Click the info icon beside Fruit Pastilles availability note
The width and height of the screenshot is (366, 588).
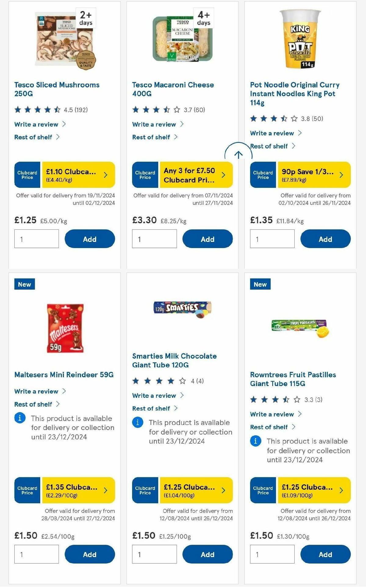coord(256,441)
